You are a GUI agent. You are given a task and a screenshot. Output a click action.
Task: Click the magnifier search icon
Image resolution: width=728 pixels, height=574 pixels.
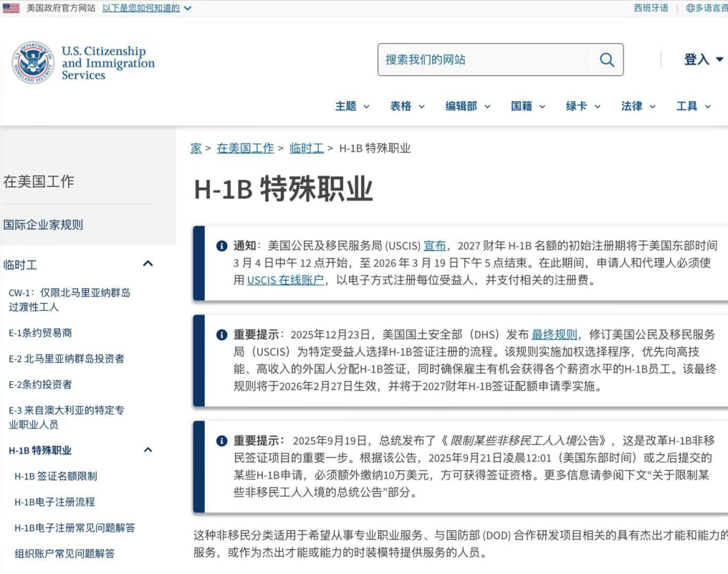pos(607,59)
